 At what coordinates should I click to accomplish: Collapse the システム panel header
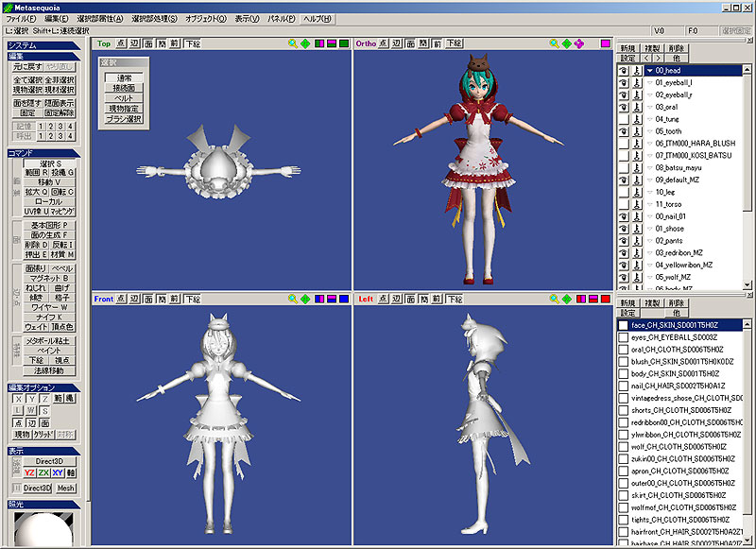43,45
